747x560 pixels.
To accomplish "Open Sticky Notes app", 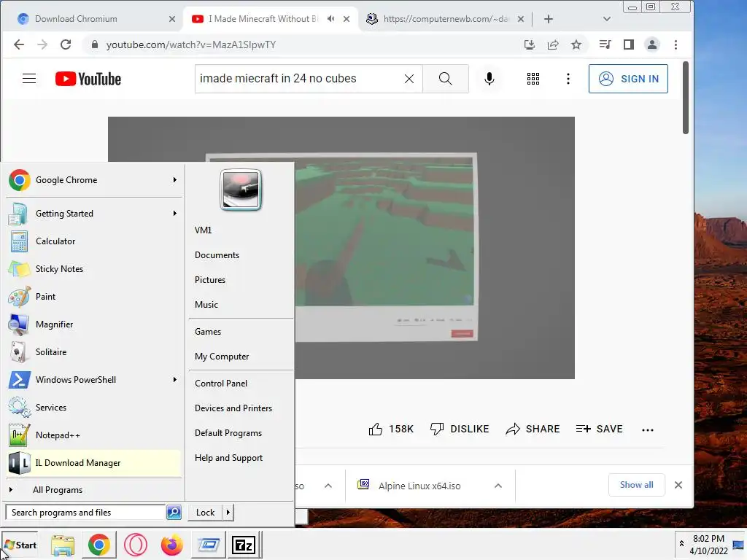I will click(93, 269).
